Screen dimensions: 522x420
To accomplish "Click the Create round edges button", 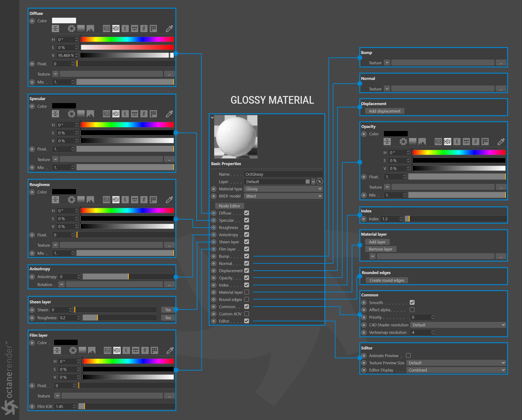I will coord(387,280).
